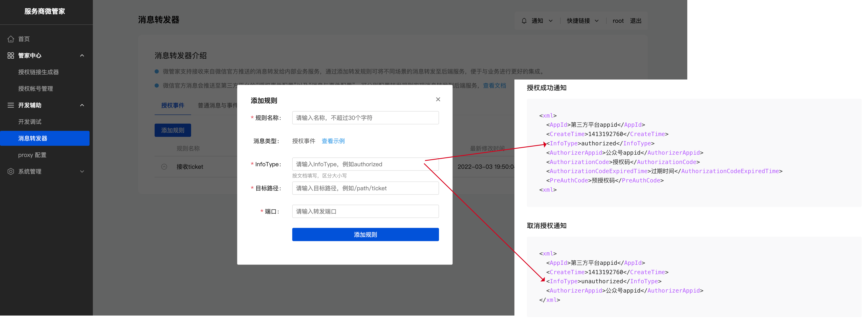The height and width of the screenshot is (323, 868).
Task: Open the 通知 dropdown arrow
Action: tap(551, 21)
